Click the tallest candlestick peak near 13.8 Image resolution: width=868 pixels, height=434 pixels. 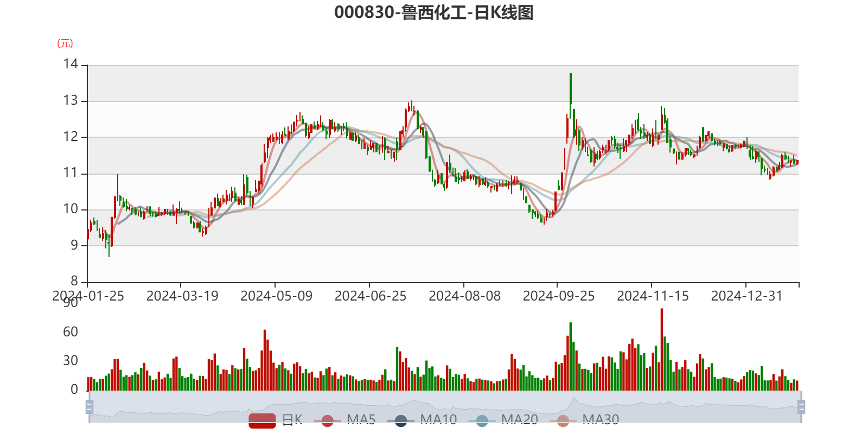[571, 88]
